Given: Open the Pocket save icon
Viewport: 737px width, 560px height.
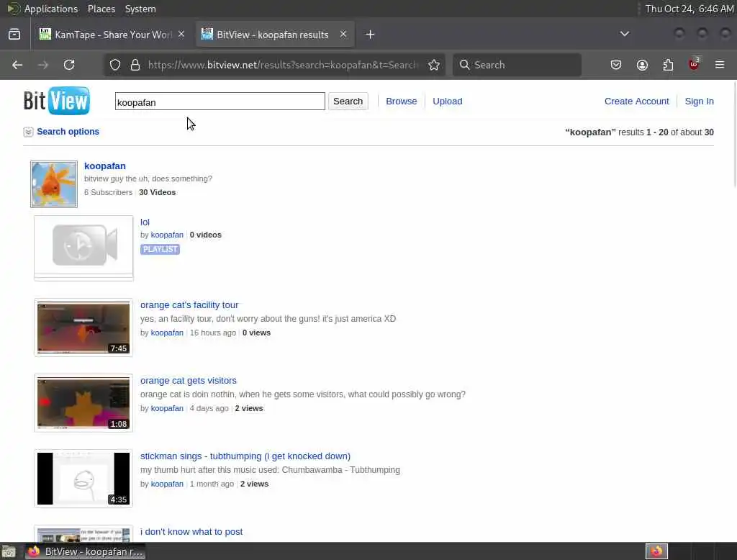Looking at the screenshot, I should (616, 65).
